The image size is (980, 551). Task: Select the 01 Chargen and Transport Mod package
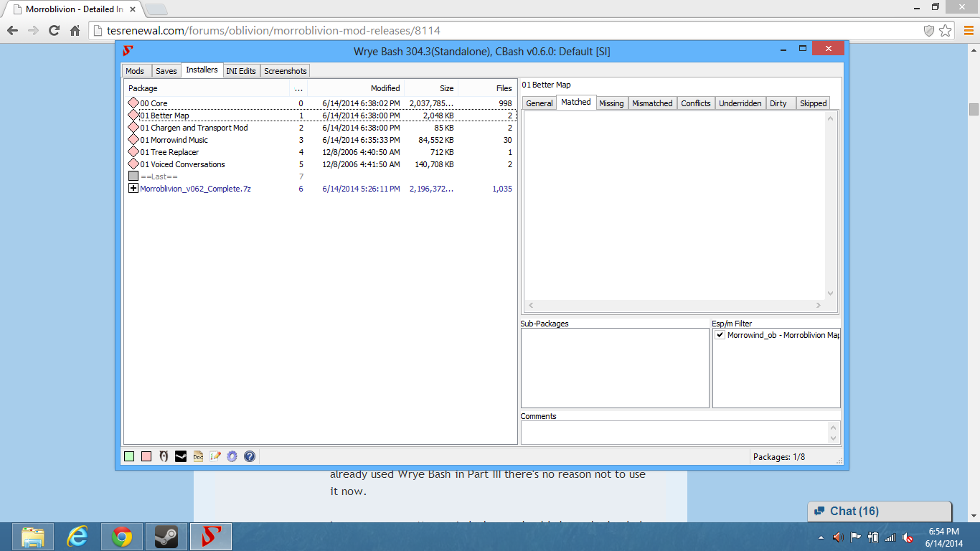[x=321, y=128]
